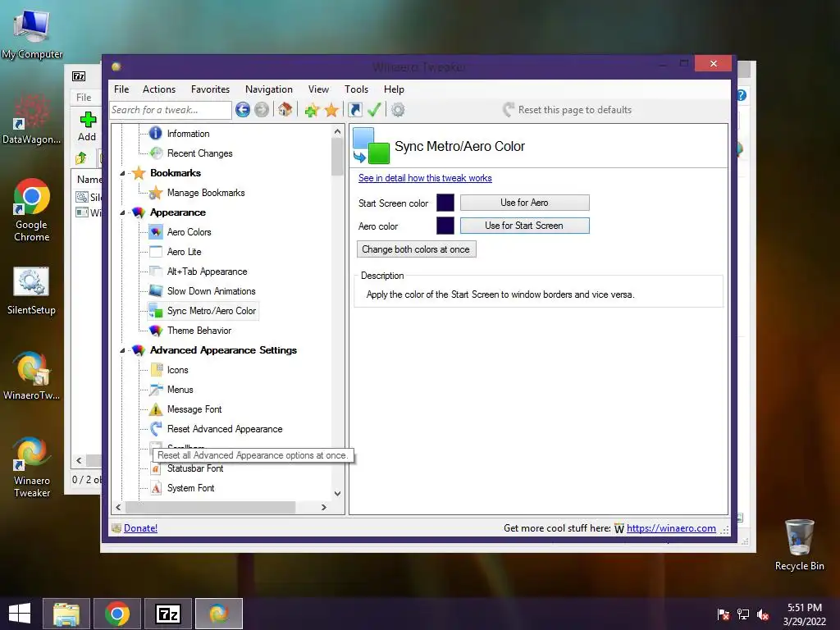The height and width of the screenshot is (630, 840).
Task: Open the File menu in Winaero Tweaker
Action: (x=121, y=89)
